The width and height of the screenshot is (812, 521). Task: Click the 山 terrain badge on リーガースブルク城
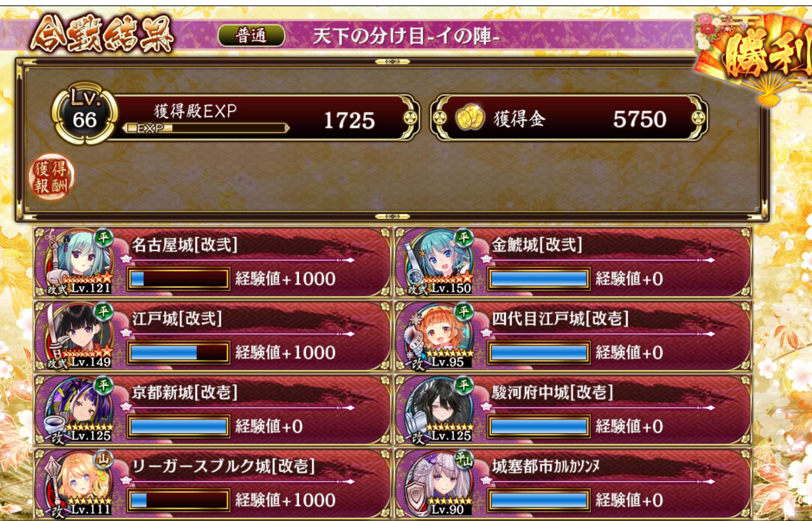(x=104, y=460)
